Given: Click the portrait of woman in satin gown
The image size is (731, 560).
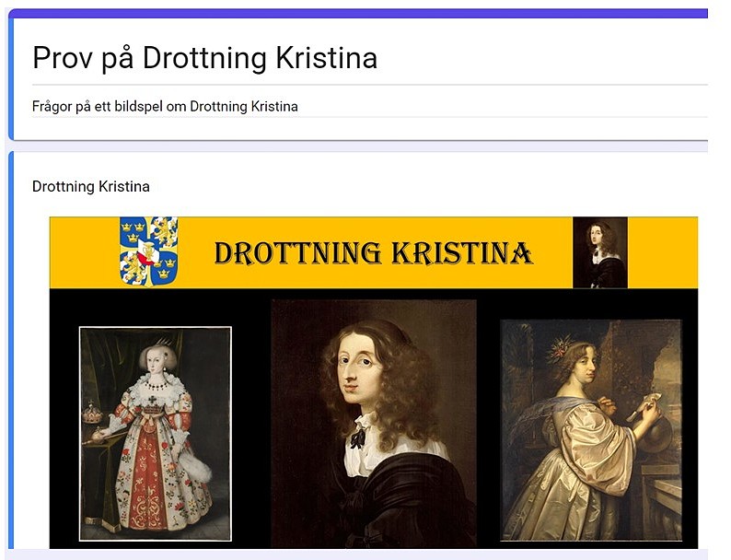Looking at the screenshot, I should tap(591, 430).
